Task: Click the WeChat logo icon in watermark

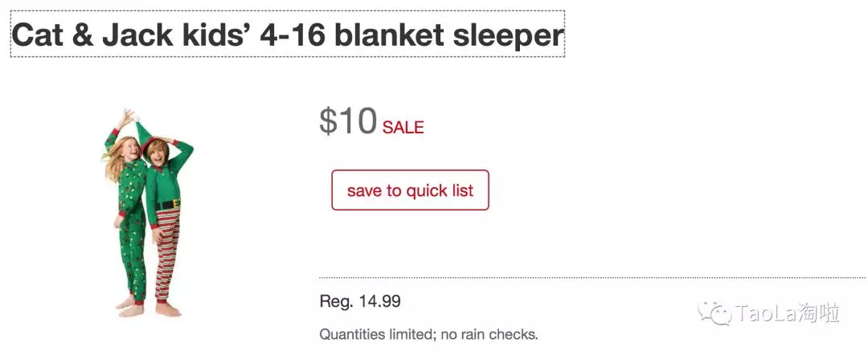Action: [714, 313]
